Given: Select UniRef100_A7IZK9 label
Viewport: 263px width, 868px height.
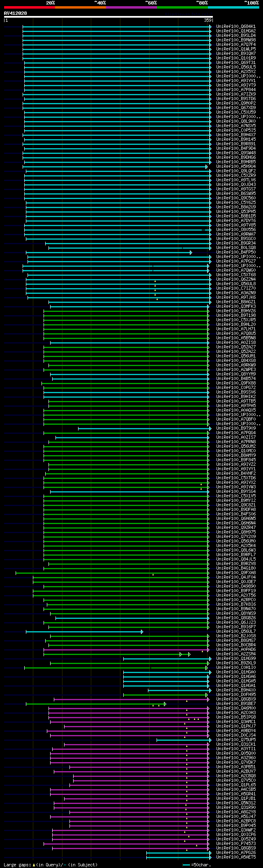Looking at the screenshot, I should click(236, 94).
